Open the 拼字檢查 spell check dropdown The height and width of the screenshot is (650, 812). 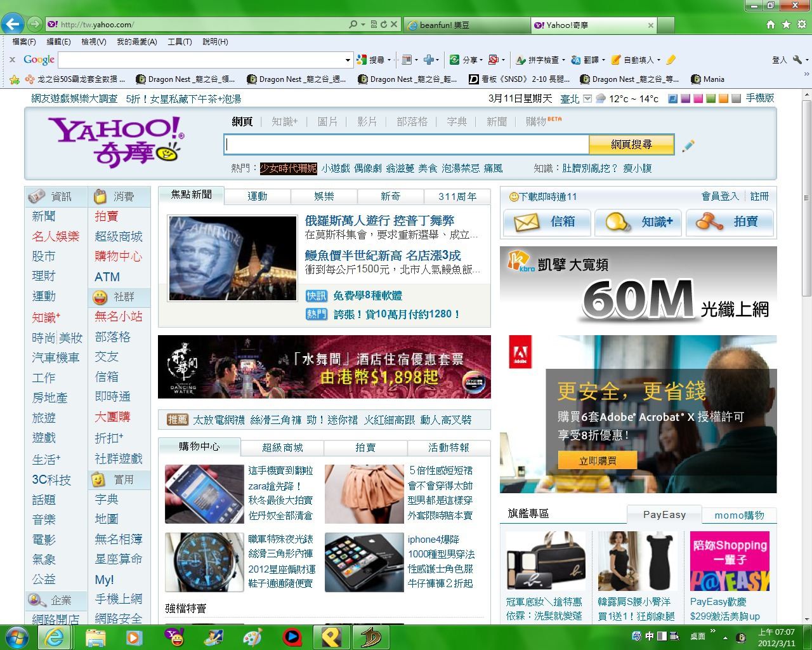click(x=563, y=60)
